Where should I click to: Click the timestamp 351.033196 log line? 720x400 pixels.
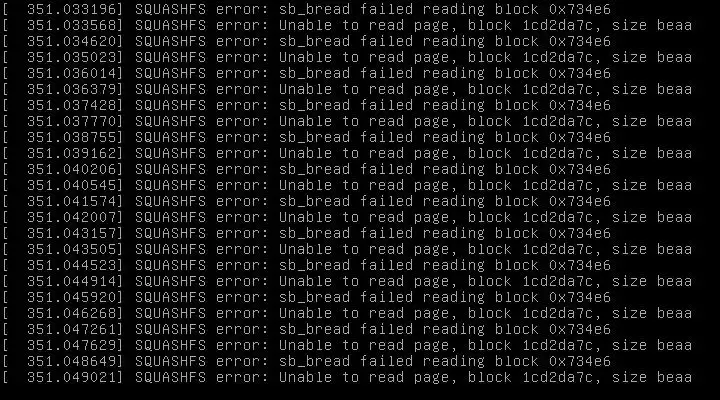(307, 9)
